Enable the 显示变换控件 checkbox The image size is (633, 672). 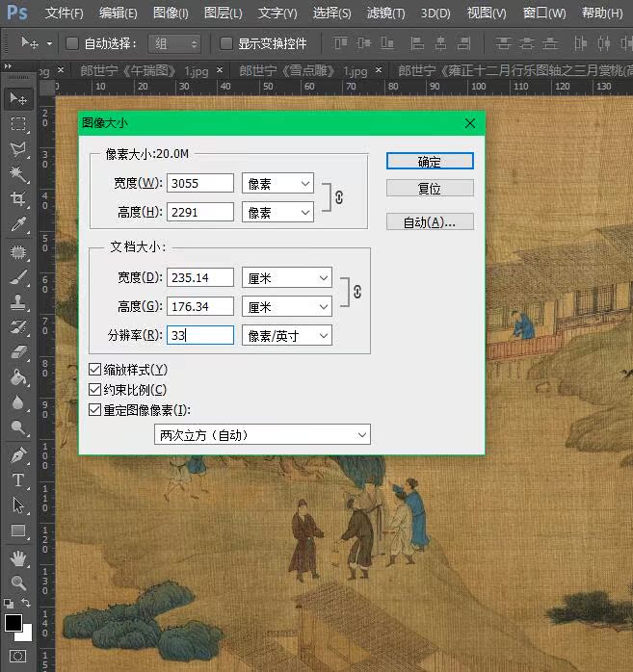pos(226,43)
